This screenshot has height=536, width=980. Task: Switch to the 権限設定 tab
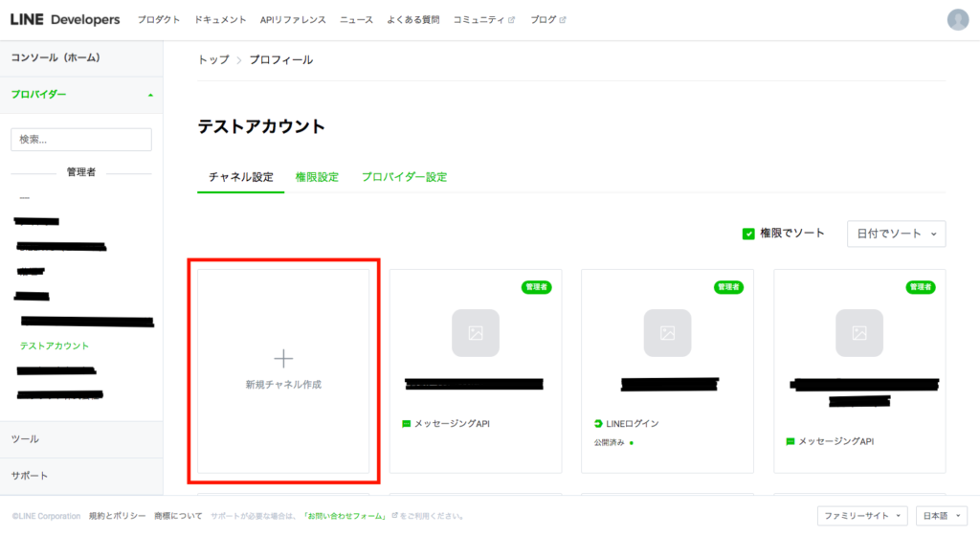[317, 177]
